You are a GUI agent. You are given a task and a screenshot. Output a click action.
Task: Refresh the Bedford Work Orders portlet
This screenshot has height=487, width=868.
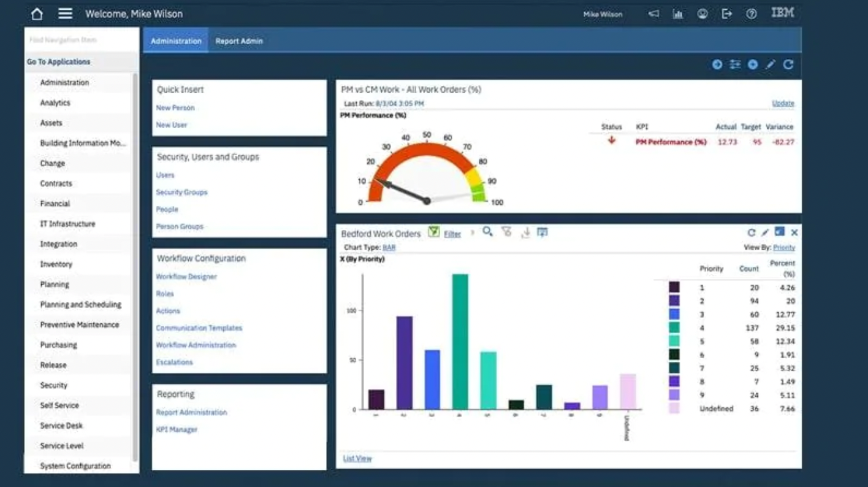coord(751,233)
